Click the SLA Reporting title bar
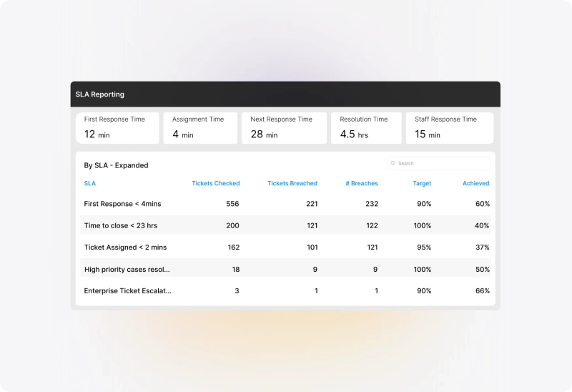 coord(285,94)
